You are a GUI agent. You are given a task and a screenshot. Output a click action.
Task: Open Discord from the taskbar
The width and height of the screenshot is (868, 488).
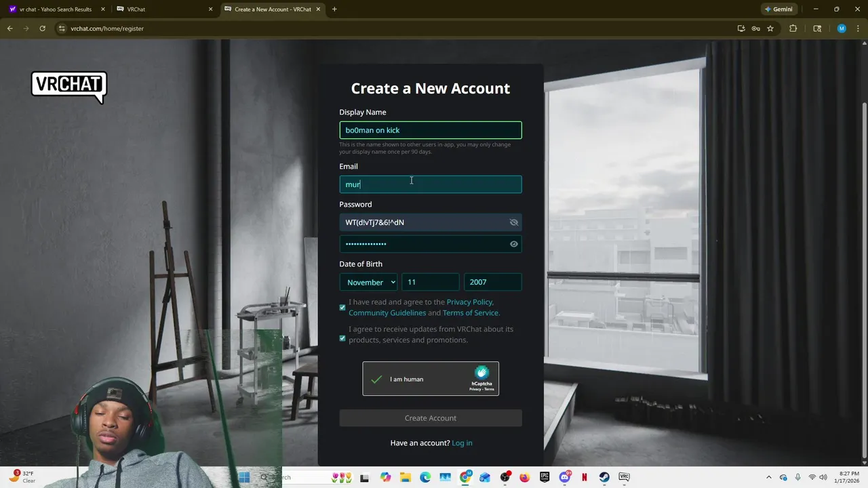click(x=564, y=478)
